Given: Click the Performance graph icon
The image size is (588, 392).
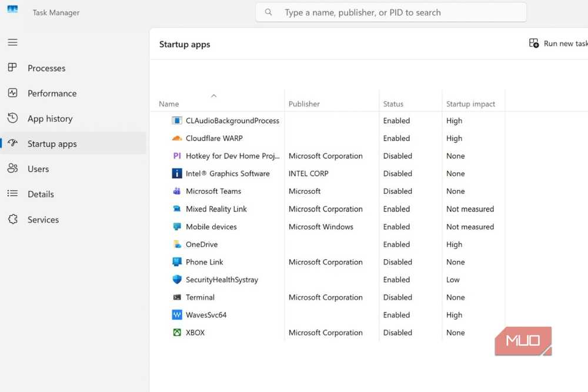Looking at the screenshot, I should [x=12, y=93].
